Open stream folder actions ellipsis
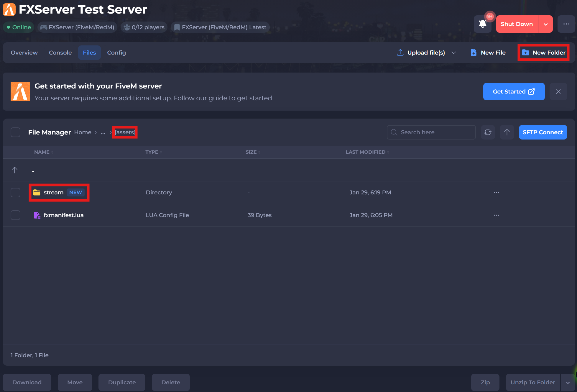The width and height of the screenshot is (577, 392). tap(497, 192)
